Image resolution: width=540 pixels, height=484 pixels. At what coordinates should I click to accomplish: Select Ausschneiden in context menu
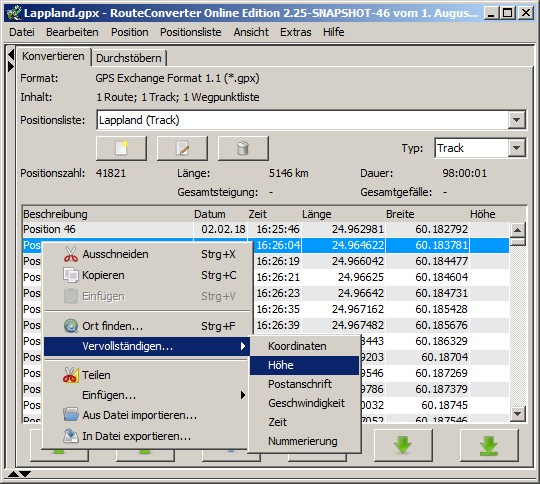pyautogui.click(x=147, y=254)
